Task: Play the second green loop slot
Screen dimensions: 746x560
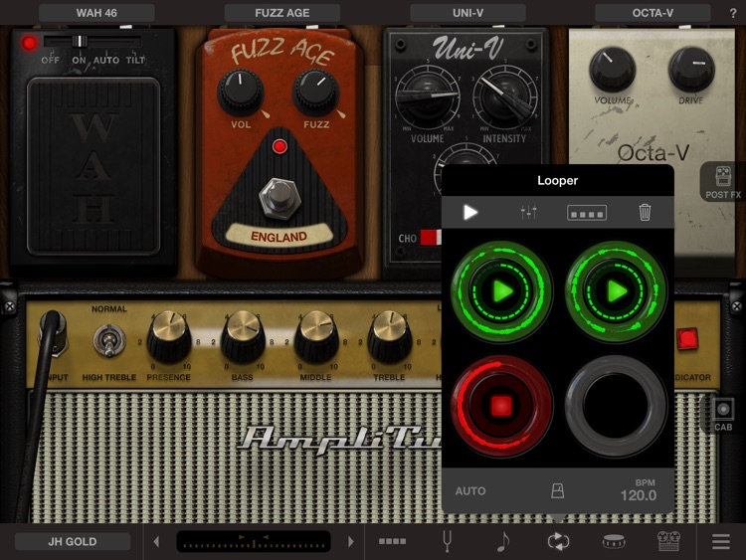Action: point(616,291)
